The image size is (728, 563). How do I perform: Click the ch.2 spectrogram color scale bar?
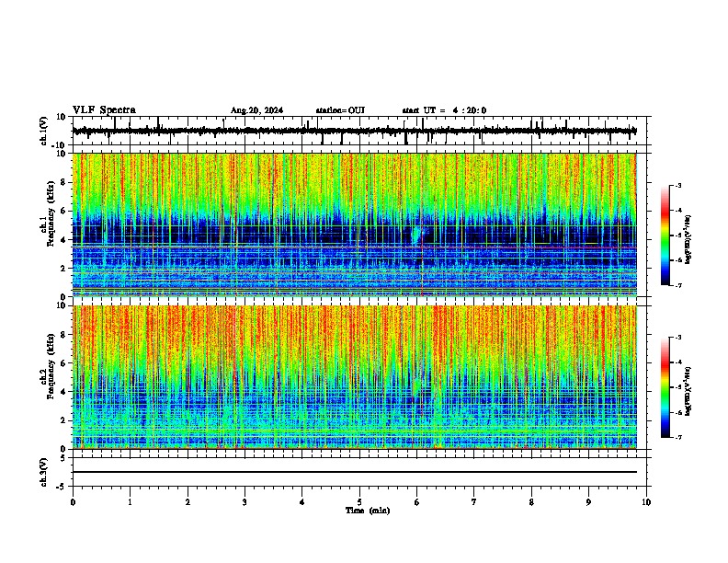665,387
